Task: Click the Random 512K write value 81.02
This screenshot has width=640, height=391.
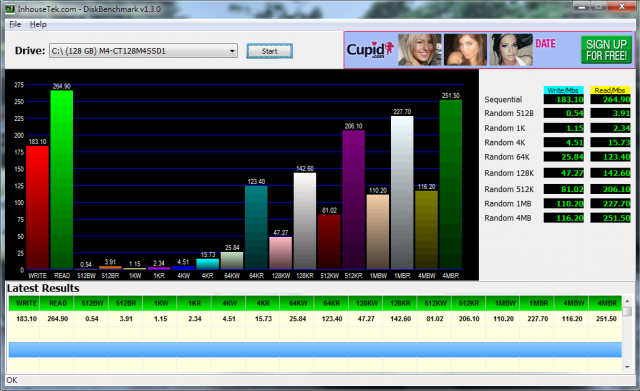Action: 564,189
